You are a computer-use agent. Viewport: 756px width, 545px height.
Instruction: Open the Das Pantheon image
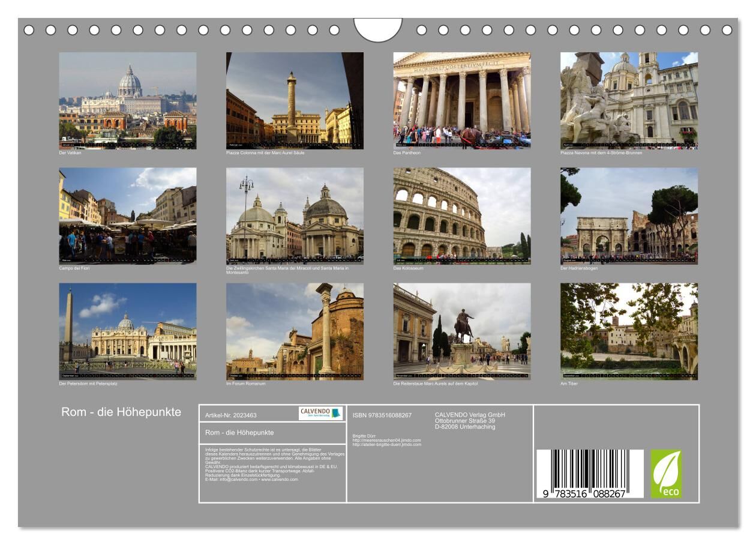click(x=461, y=100)
